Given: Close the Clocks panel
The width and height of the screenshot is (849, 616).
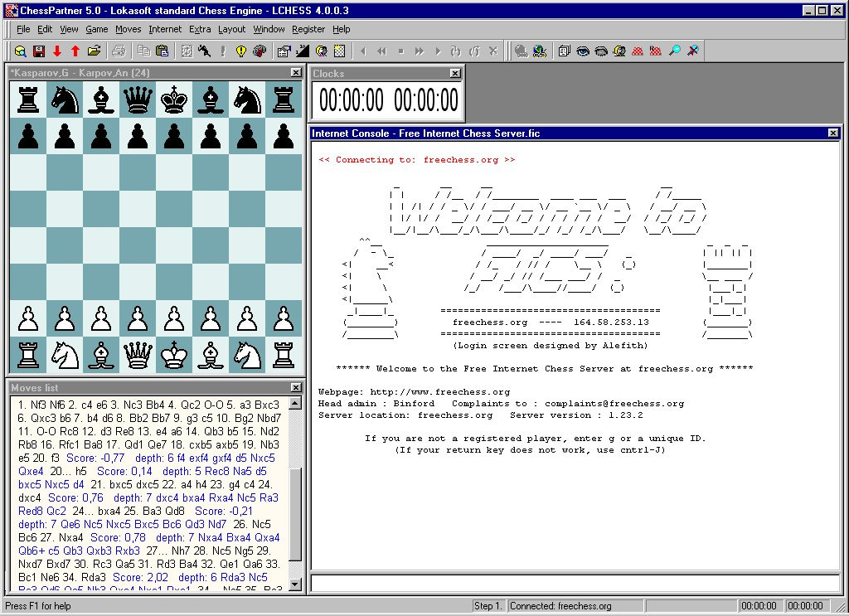Looking at the screenshot, I should click(x=455, y=73).
